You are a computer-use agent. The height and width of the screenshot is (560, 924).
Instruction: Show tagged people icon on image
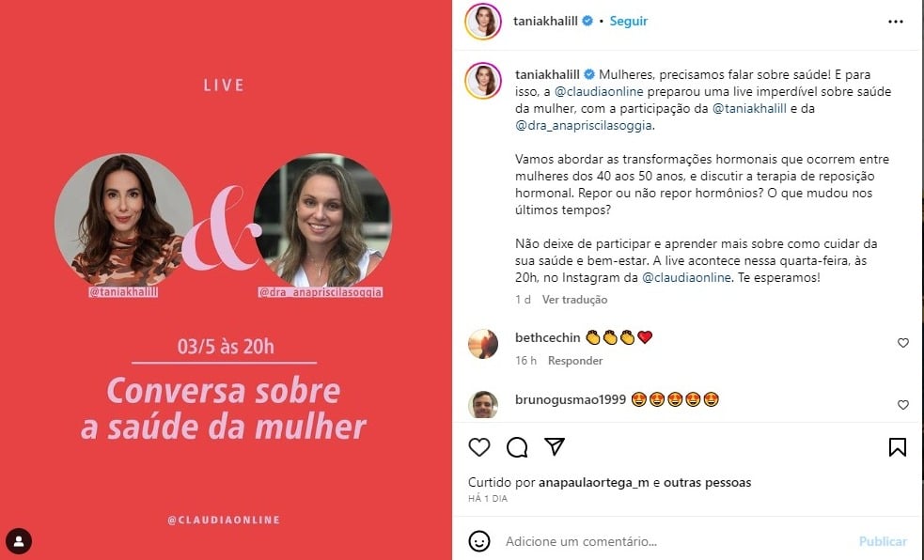coord(19,540)
